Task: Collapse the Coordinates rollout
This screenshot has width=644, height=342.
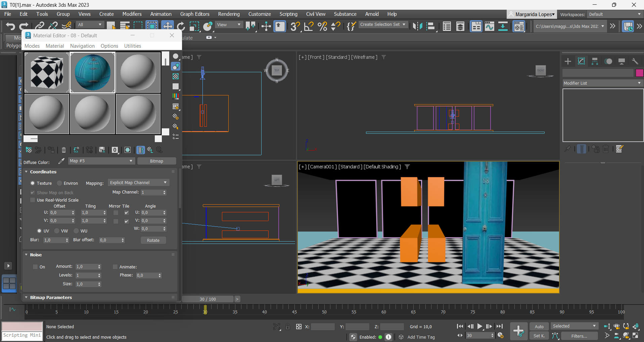Action: (43, 172)
